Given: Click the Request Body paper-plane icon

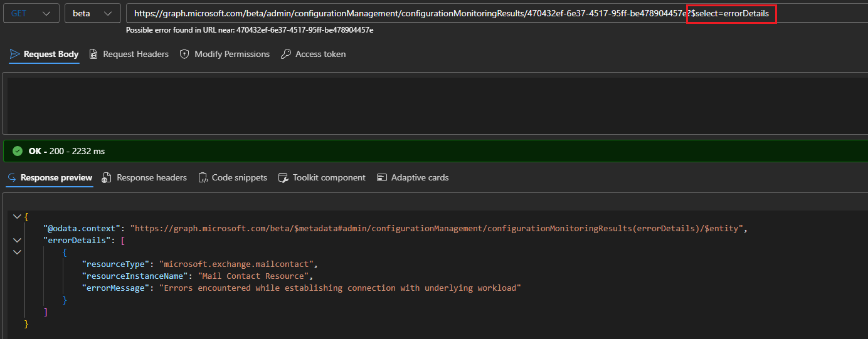Looking at the screenshot, I should (x=15, y=55).
